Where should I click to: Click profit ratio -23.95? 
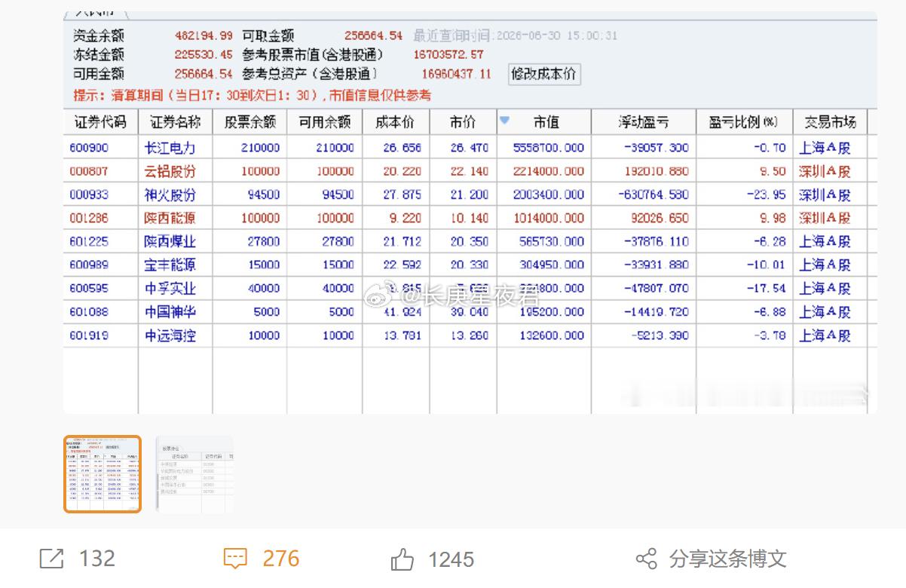coord(766,194)
